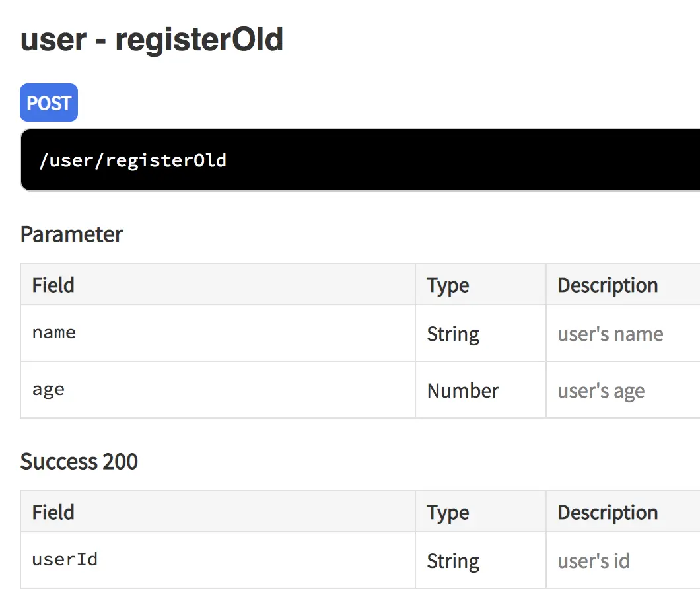Click the String type of userId row

pyautogui.click(x=453, y=561)
